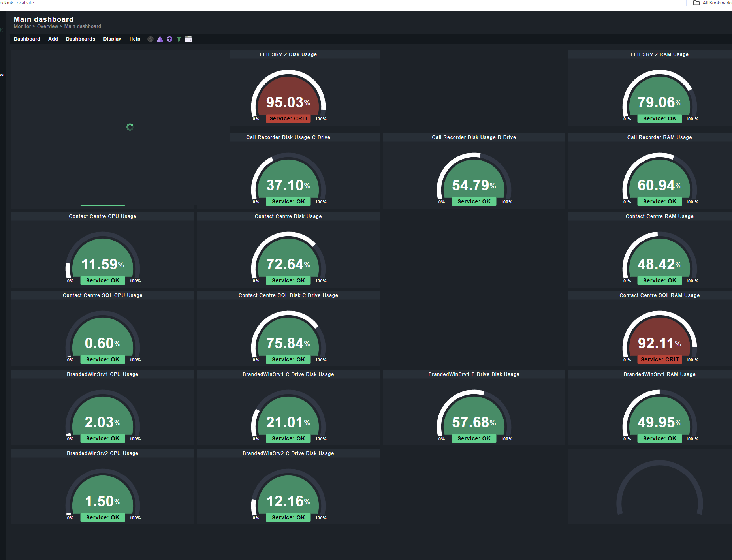Open the Service CRIT badge under Contact Centre SQL RAM Usage
Screen dimensions: 732x560
coord(659,359)
